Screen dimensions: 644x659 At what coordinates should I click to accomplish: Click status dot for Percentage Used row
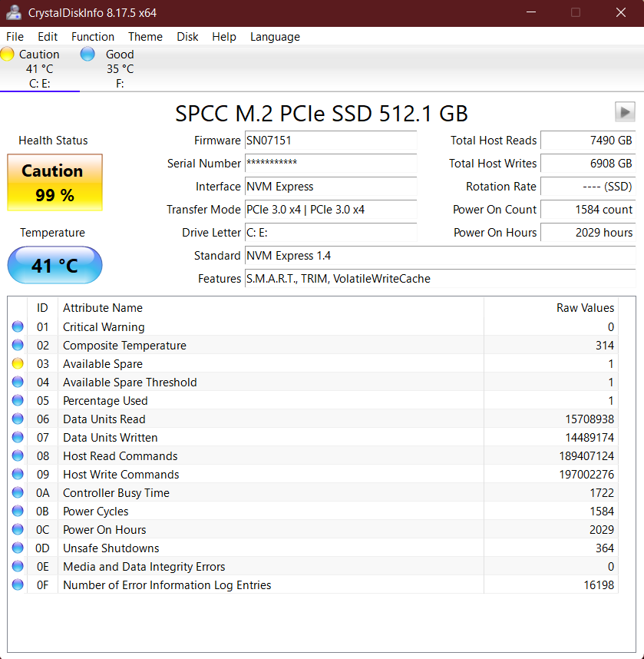[18, 400]
